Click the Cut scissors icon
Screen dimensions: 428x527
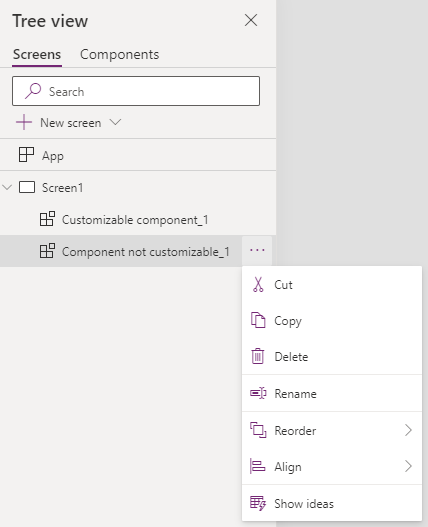(258, 285)
